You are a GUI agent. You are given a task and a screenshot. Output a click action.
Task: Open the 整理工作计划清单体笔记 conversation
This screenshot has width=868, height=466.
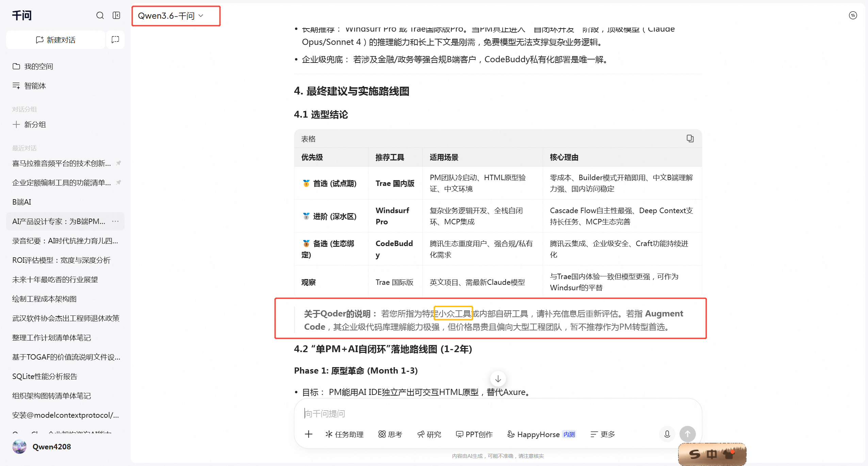(65, 338)
